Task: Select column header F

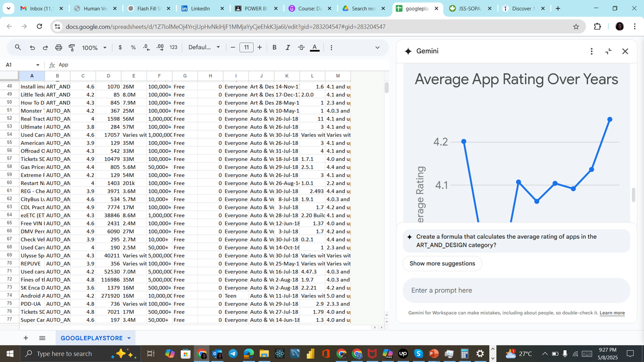Action: (160, 76)
